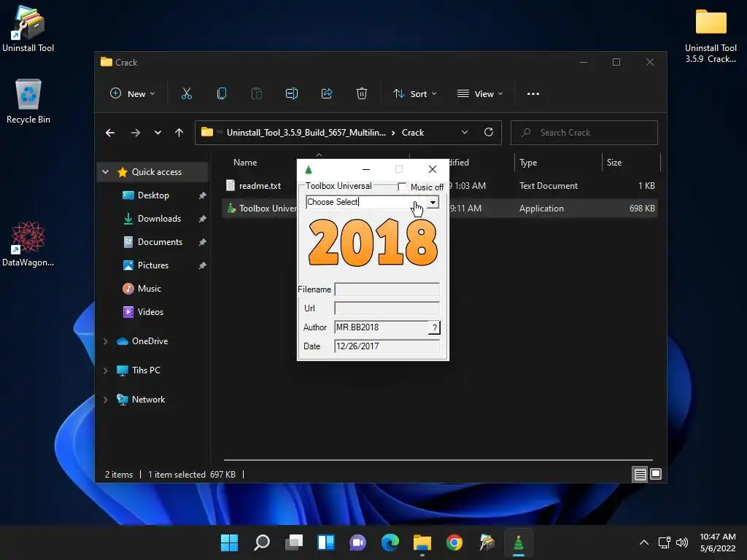Expand address bar history dropdown
Image resolution: width=747 pixels, height=560 pixels.
tap(465, 133)
